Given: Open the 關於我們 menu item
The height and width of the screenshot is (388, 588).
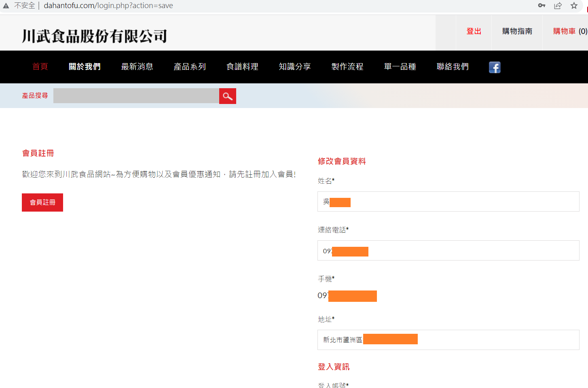Looking at the screenshot, I should (85, 67).
